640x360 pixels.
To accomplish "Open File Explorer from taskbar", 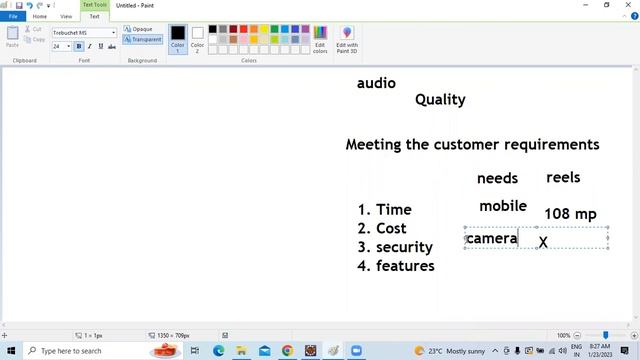I will [x=241, y=351].
